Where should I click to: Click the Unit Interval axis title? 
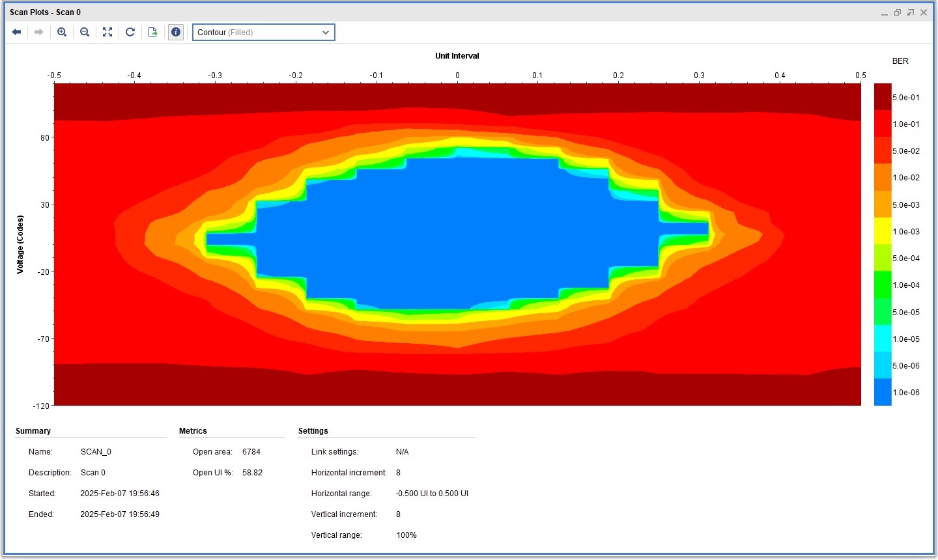tap(457, 56)
